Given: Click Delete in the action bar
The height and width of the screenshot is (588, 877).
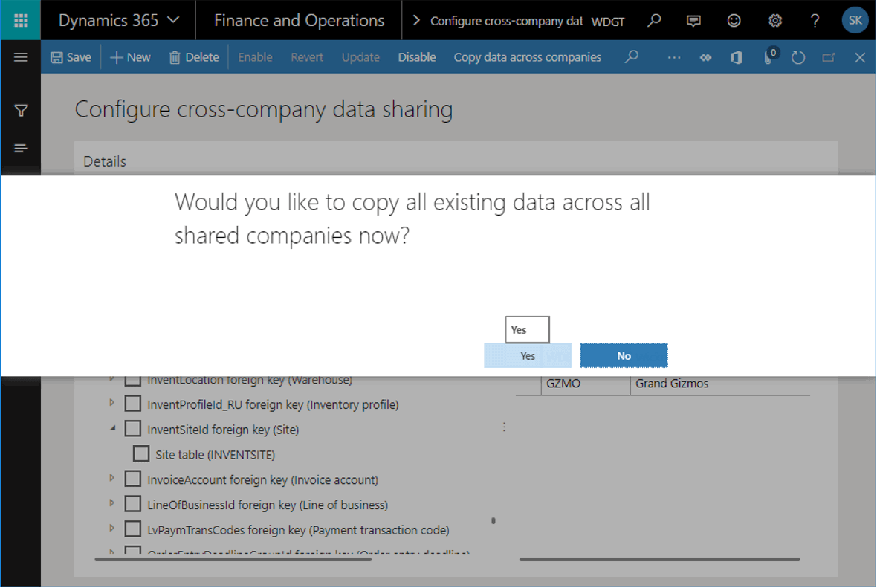Looking at the screenshot, I should click(193, 57).
